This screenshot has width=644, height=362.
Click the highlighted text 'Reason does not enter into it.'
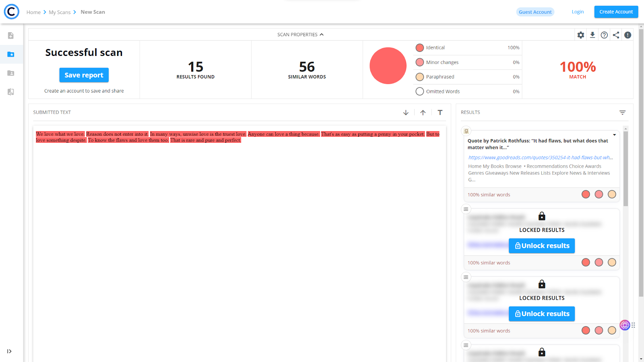coord(117,134)
